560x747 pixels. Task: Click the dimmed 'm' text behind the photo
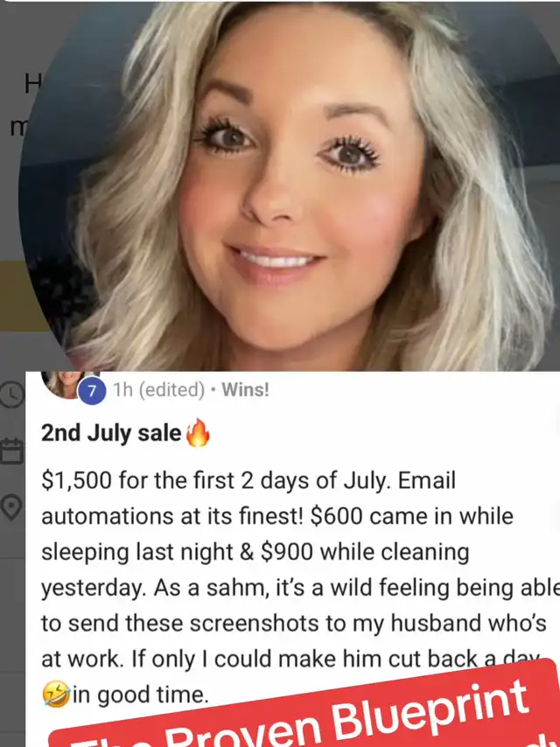tap(18, 128)
